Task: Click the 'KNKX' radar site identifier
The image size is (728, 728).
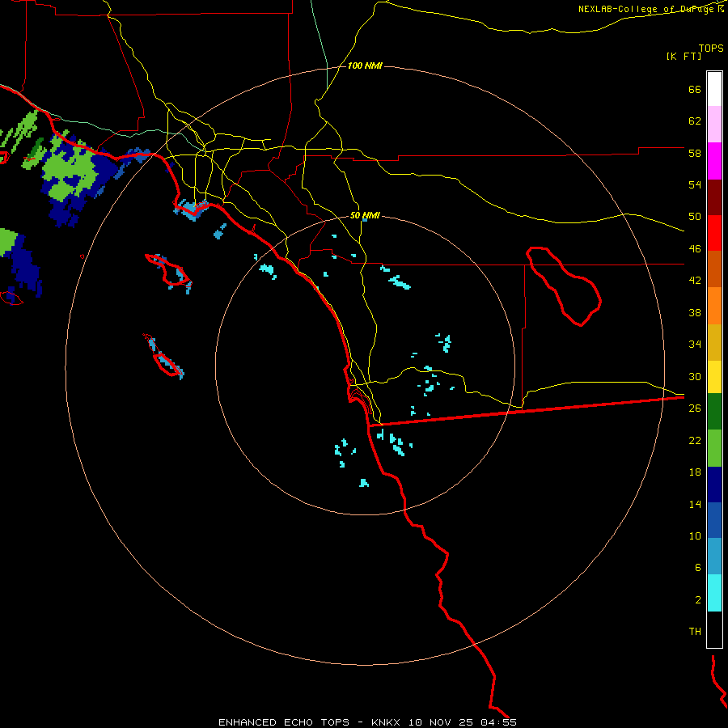Action: point(387,722)
